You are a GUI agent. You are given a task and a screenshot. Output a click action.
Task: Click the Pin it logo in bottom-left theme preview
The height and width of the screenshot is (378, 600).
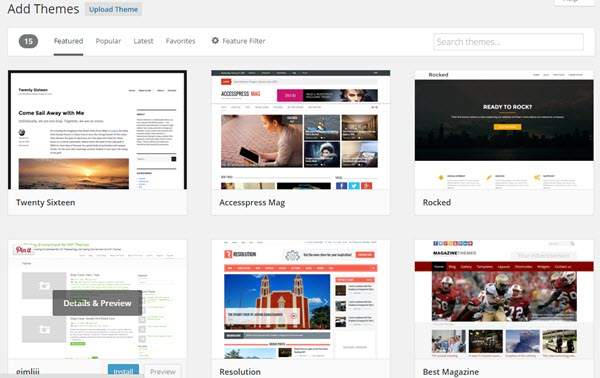point(23,250)
